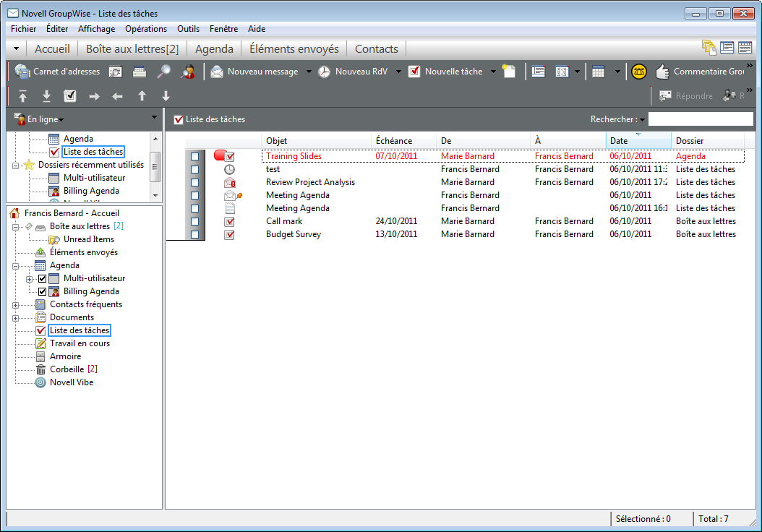The width and height of the screenshot is (762, 532).
Task: Open the Outils menu
Action: [x=187, y=29]
